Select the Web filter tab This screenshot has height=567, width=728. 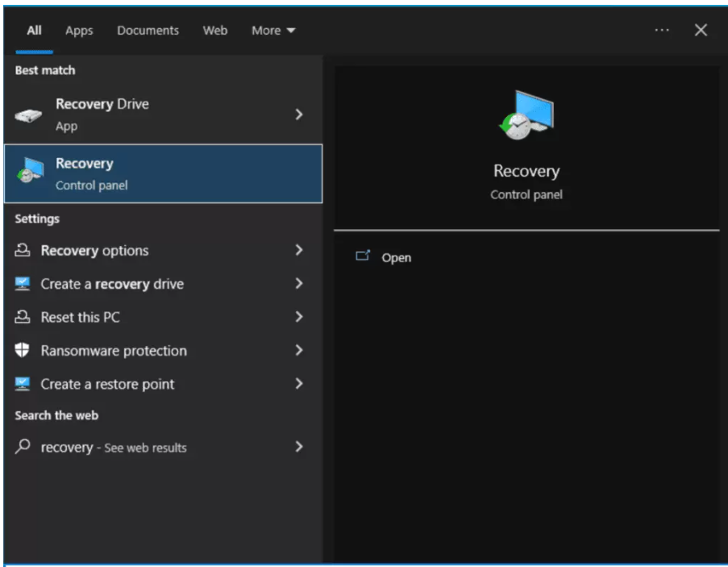[214, 31]
